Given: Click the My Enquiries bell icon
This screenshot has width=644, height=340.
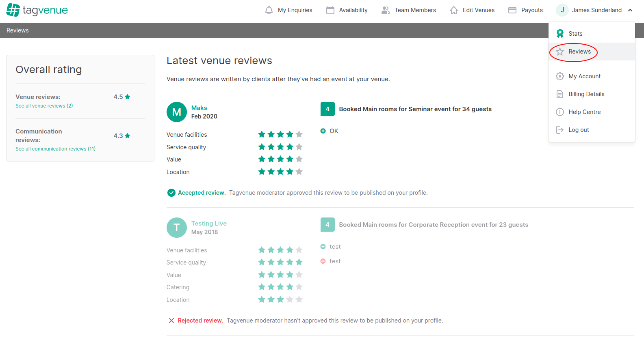Looking at the screenshot, I should (x=269, y=10).
